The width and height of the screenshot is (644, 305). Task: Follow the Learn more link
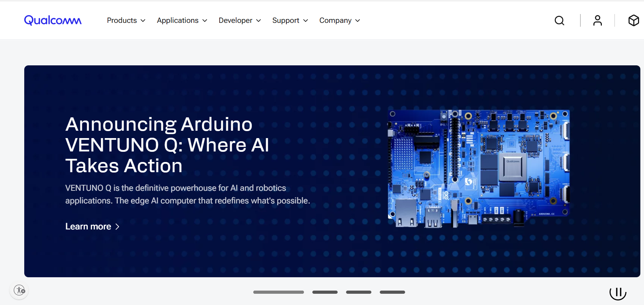pyautogui.click(x=88, y=227)
